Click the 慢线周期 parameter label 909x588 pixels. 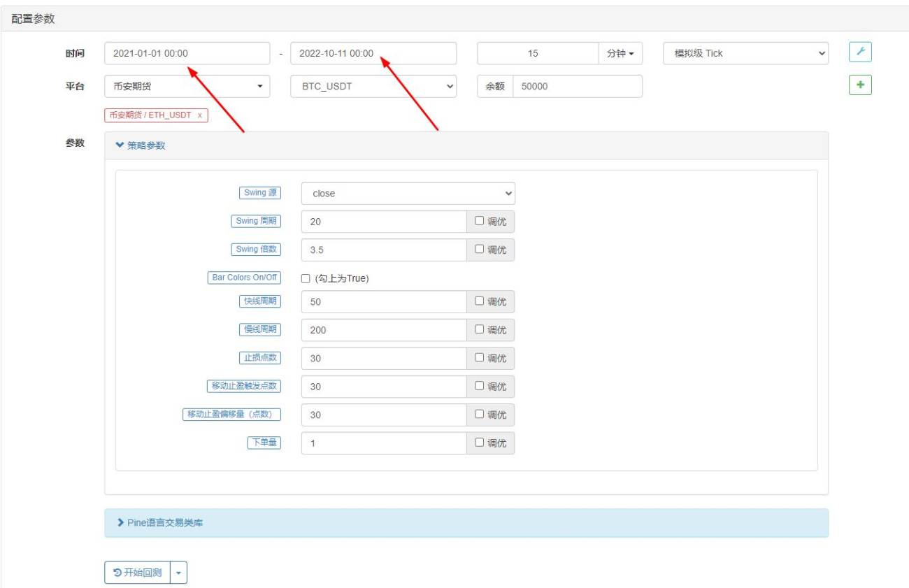[x=260, y=329]
